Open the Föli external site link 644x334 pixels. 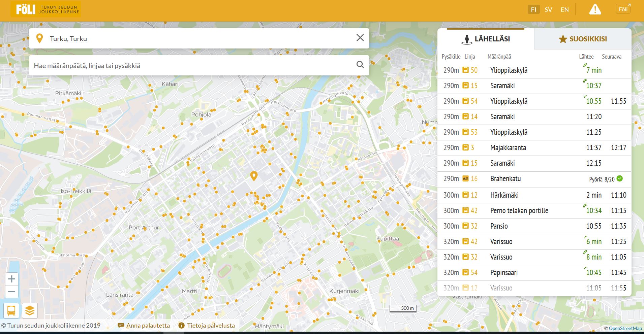click(x=623, y=9)
